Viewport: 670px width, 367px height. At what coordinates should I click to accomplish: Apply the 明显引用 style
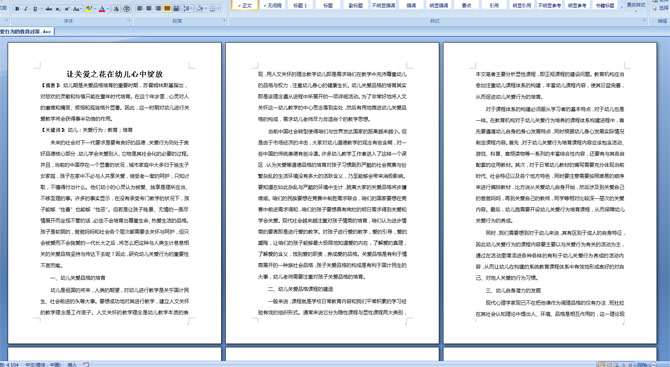click(x=522, y=5)
